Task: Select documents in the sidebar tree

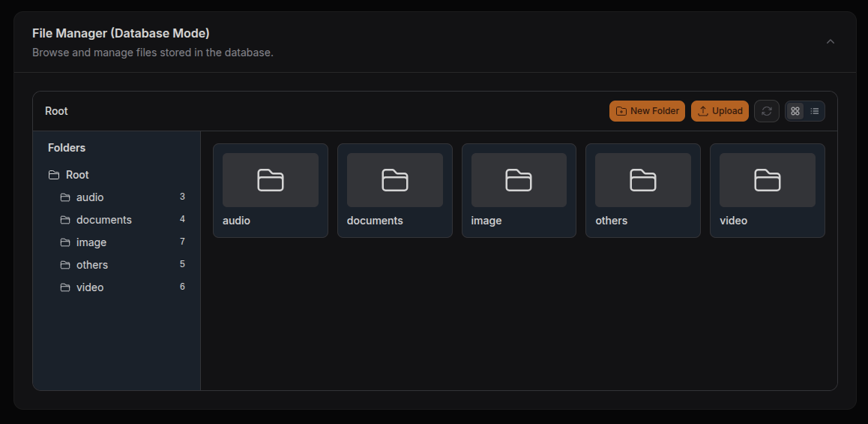Action: (103, 220)
